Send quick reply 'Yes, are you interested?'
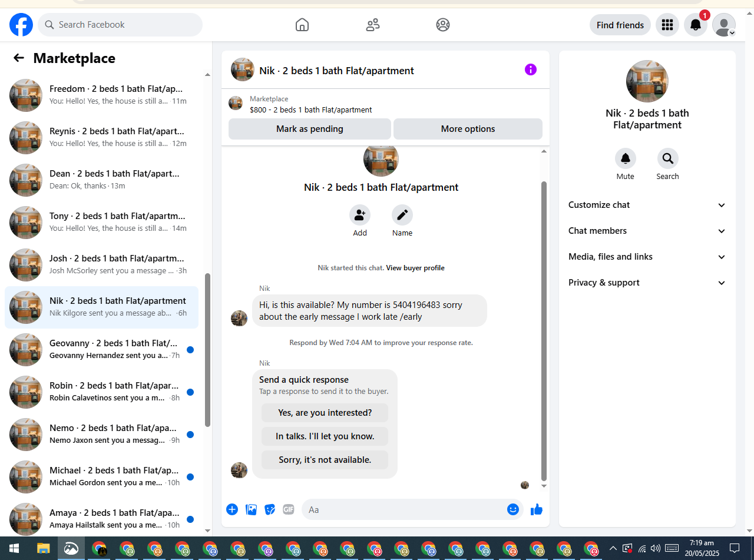Screen dimensions: 754x560 (325, 413)
